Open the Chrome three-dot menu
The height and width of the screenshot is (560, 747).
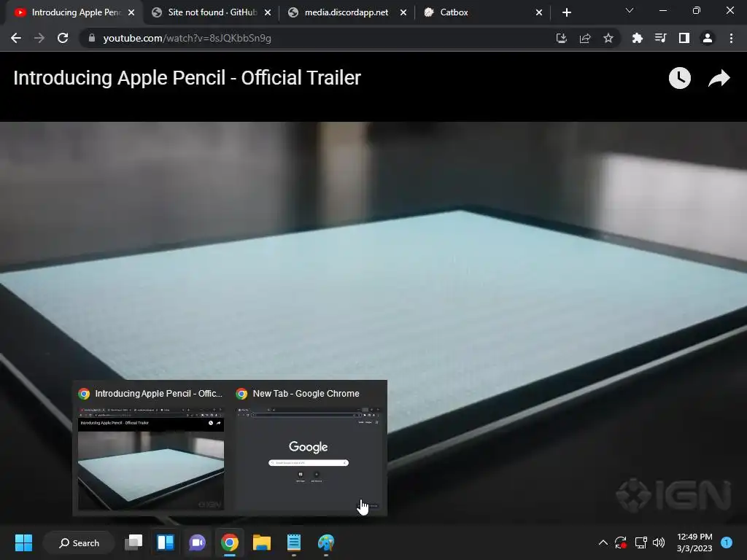click(x=731, y=38)
